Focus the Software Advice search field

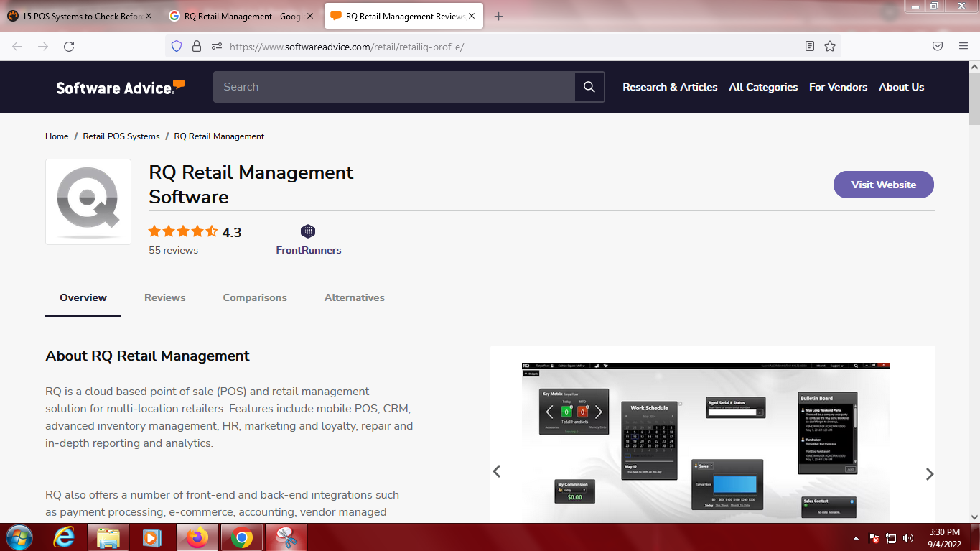tap(393, 87)
